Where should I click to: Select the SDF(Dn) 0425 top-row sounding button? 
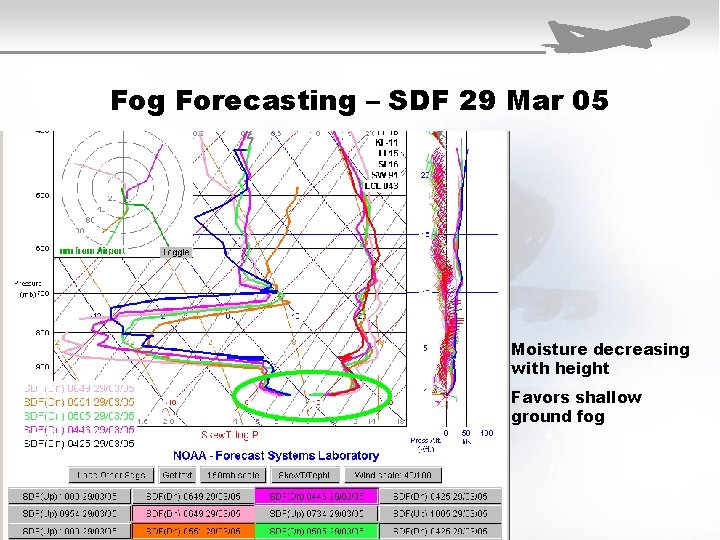coord(440,496)
